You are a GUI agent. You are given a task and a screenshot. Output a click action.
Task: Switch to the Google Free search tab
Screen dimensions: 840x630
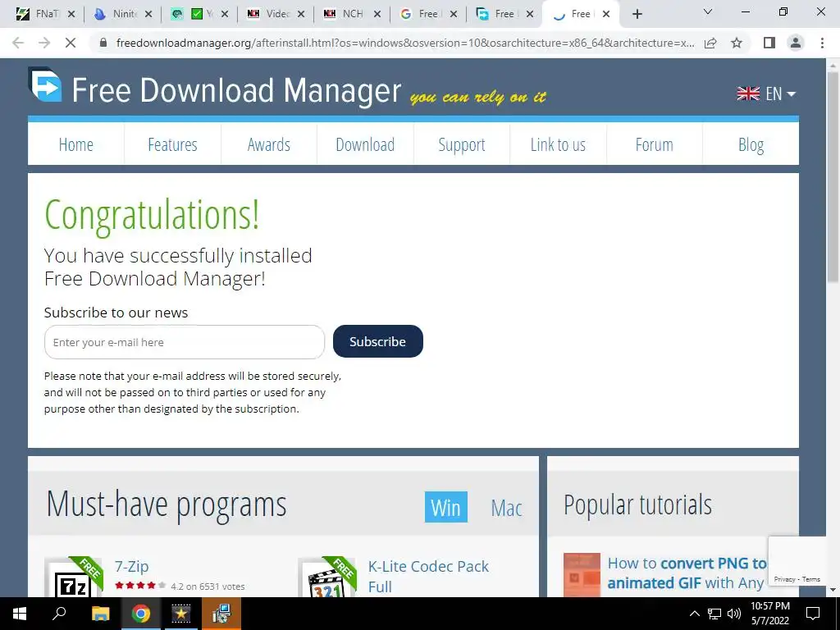[x=427, y=14]
